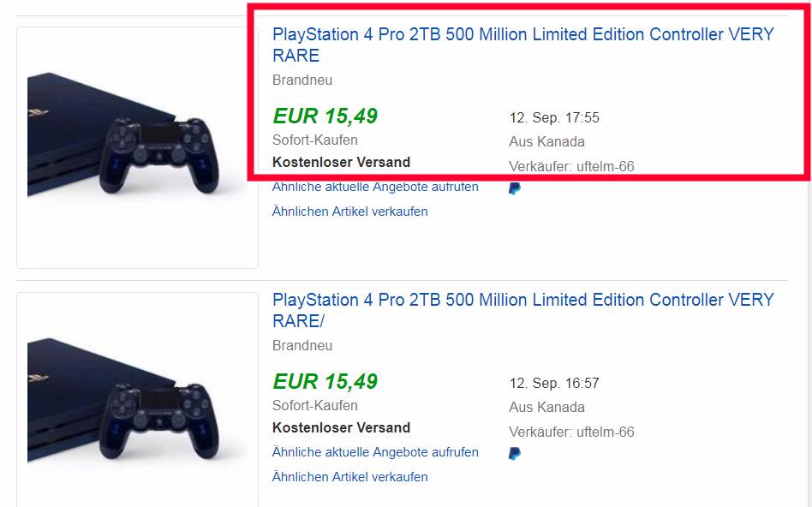Click the "Brandneu" label in the first listing

coord(302,81)
